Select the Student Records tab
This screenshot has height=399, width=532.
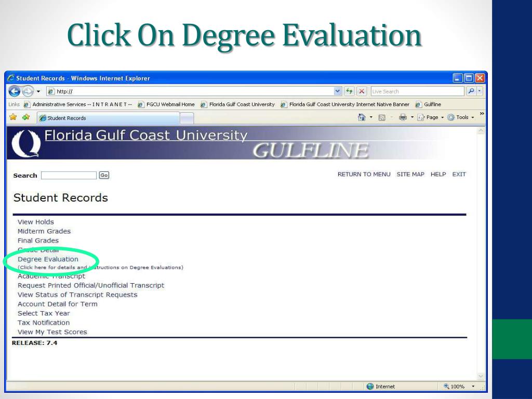pyautogui.click(x=108, y=118)
